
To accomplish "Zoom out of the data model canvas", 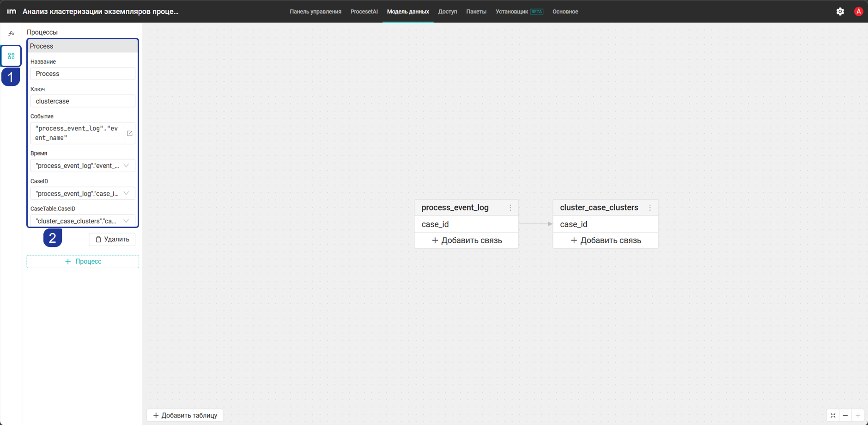I will (x=845, y=415).
